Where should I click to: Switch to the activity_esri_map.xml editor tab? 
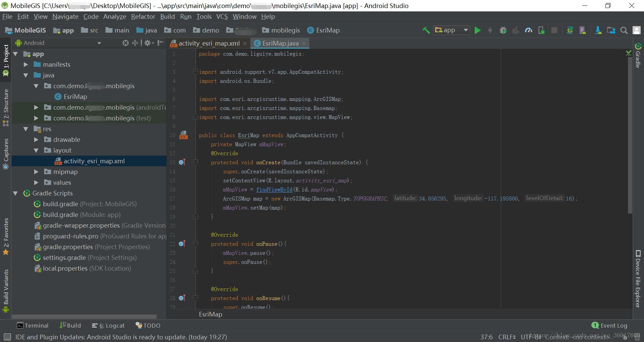click(x=209, y=43)
